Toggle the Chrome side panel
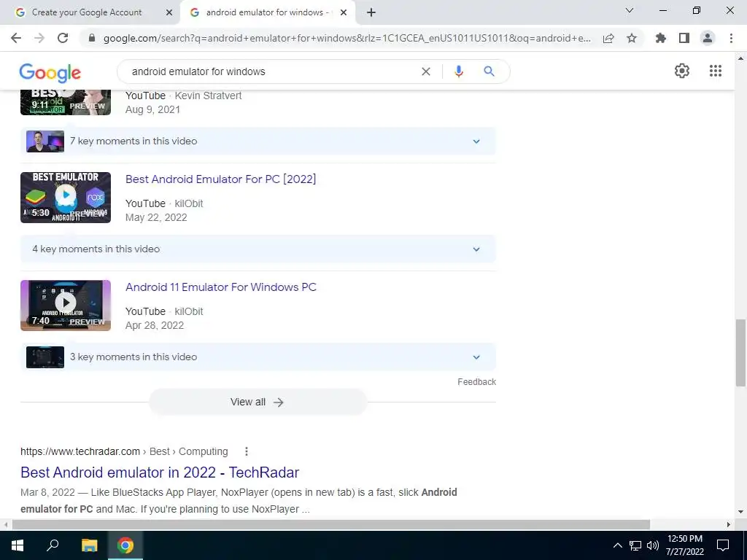This screenshot has height=560, width=747. (x=684, y=38)
